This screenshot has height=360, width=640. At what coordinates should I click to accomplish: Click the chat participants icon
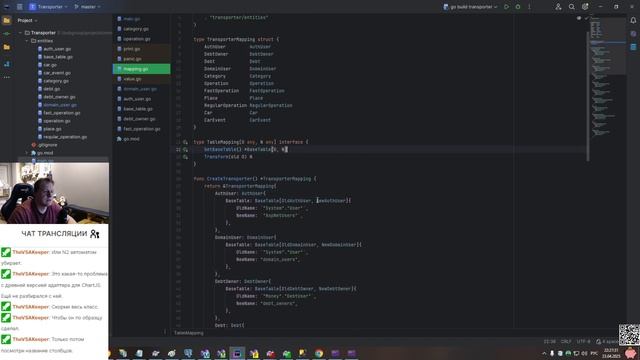tap(95, 234)
